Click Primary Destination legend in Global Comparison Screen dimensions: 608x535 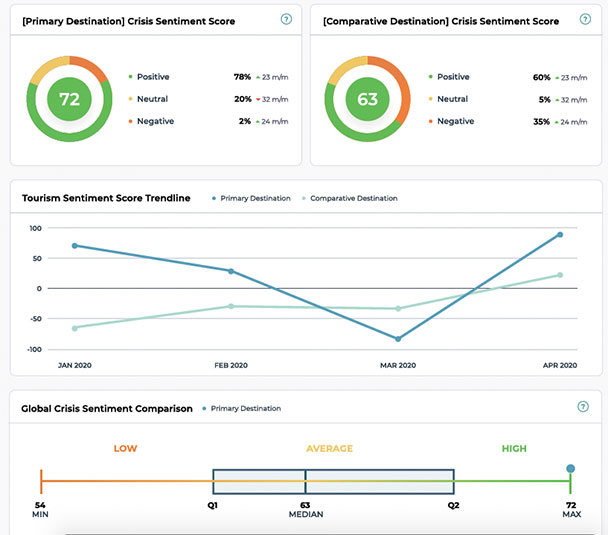pos(244,408)
